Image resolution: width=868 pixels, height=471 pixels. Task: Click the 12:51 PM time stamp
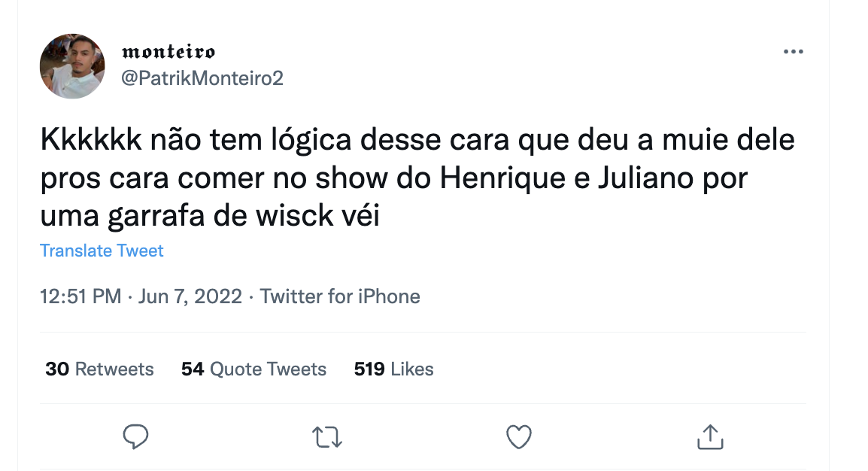80,296
